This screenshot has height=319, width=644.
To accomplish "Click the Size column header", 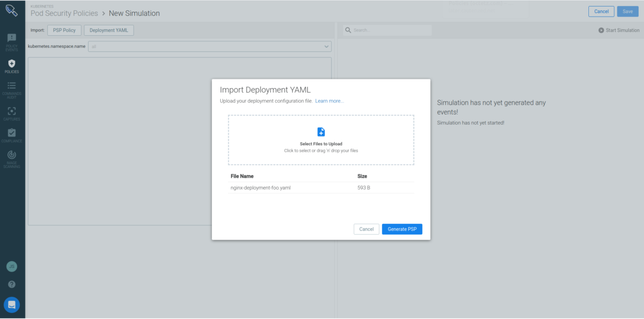I will tap(362, 176).
